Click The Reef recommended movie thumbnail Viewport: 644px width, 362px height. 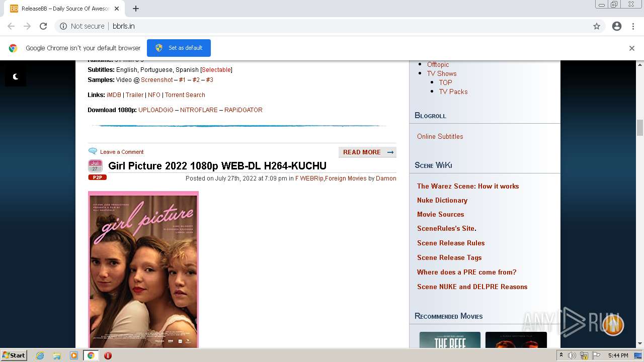(x=450, y=340)
